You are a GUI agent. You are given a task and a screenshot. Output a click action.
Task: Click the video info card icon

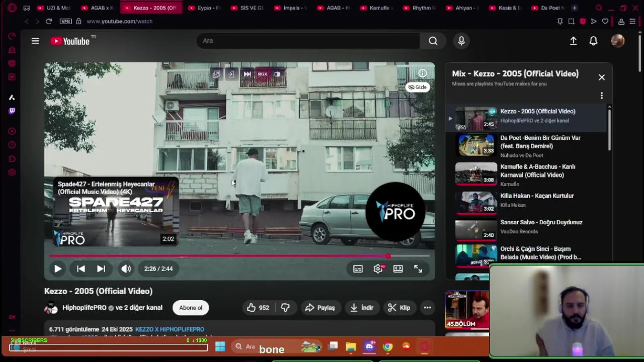tap(423, 73)
